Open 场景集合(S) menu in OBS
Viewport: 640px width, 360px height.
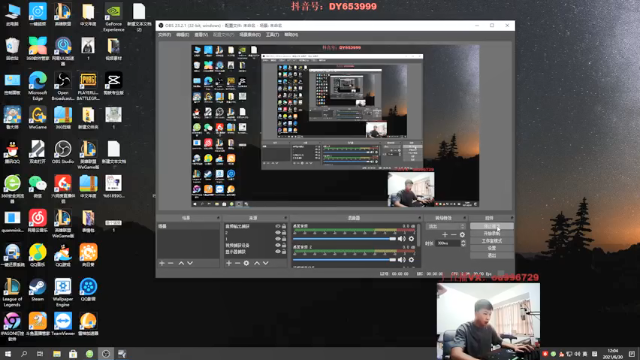tap(250, 35)
